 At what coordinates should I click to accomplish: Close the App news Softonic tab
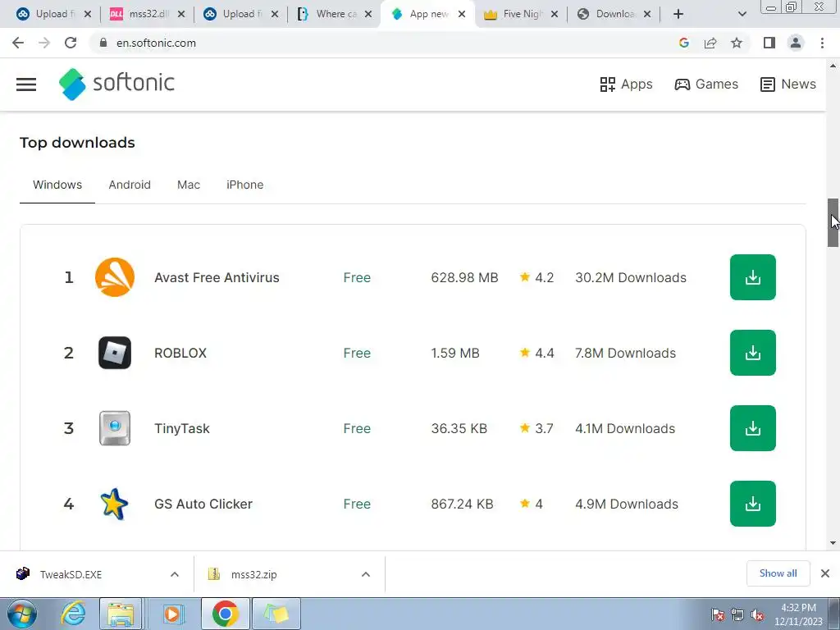(x=462, y=14)
